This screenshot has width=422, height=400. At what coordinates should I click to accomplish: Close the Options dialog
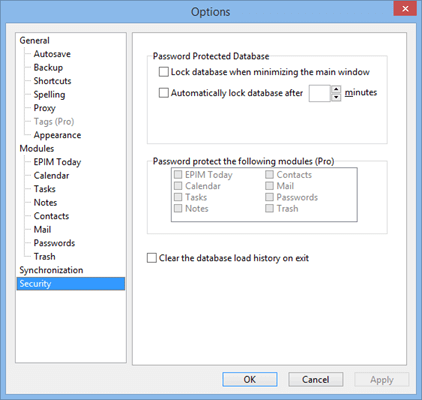point(405,8)
